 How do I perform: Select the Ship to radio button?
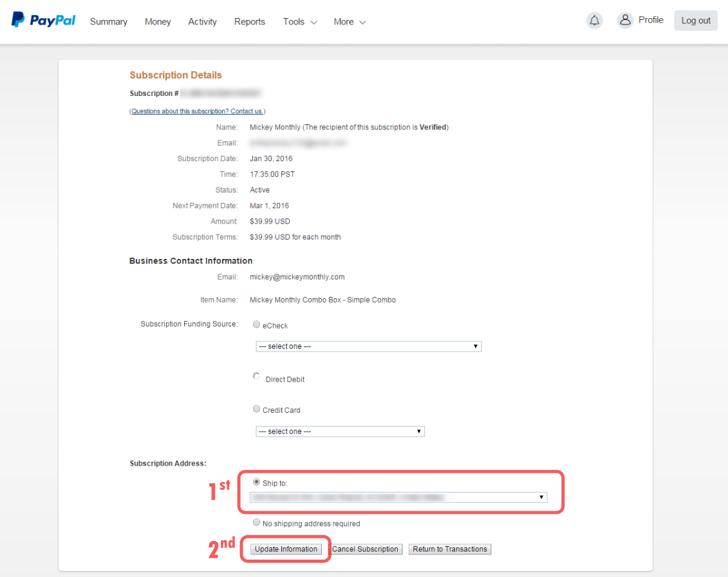(x=256, y=482)
